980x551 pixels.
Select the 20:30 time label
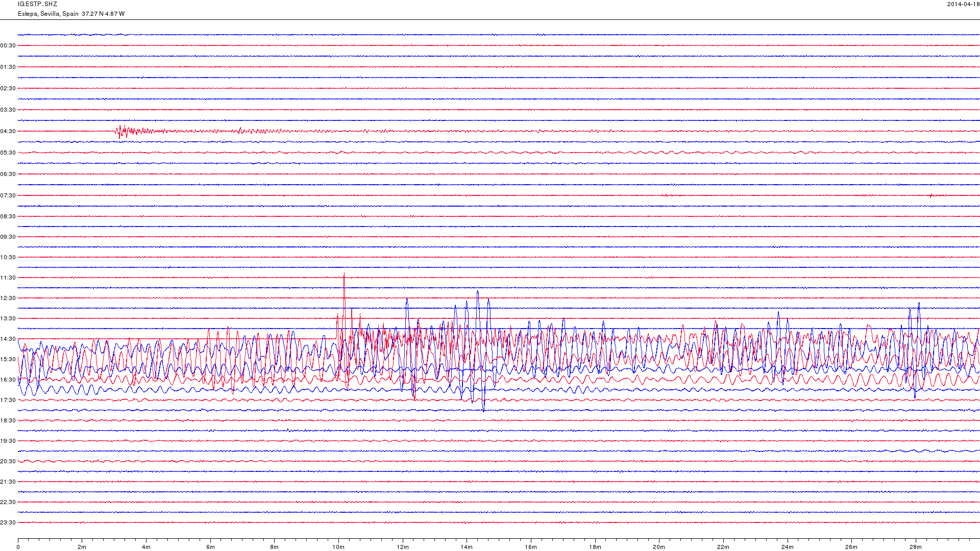(x=8, y=461)
